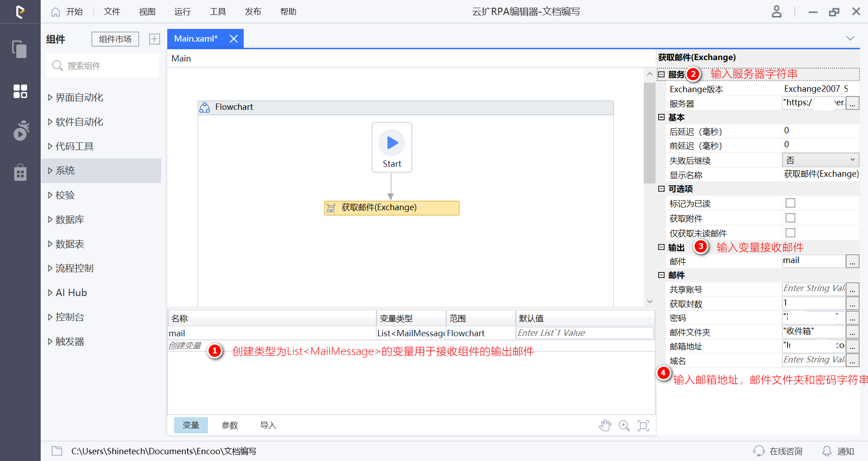Click the Flowchart header icon

[x=205, y=107]
